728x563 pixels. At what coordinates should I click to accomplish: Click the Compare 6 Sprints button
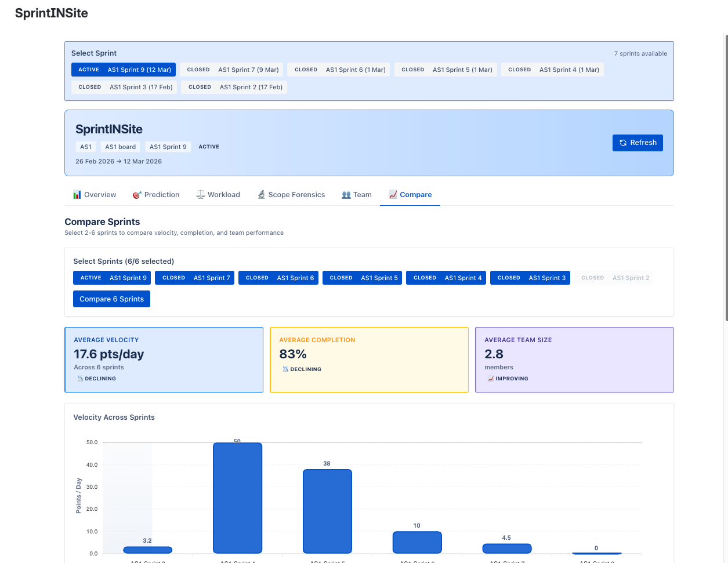pyautogui.click(x=111, y=299)
